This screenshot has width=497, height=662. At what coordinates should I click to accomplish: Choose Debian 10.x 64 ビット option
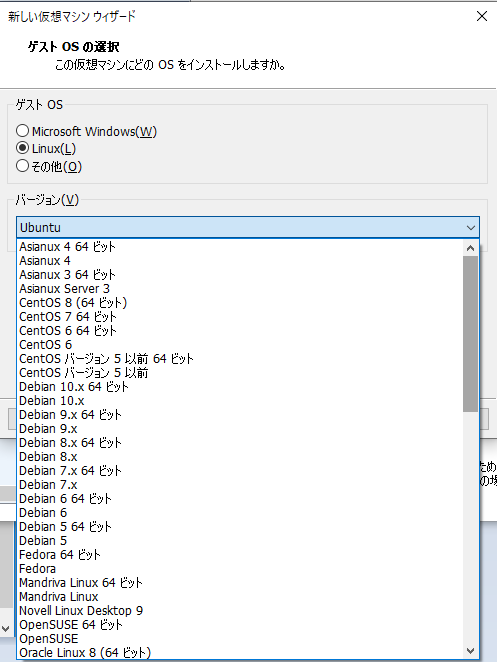click(x=241, y=387)
